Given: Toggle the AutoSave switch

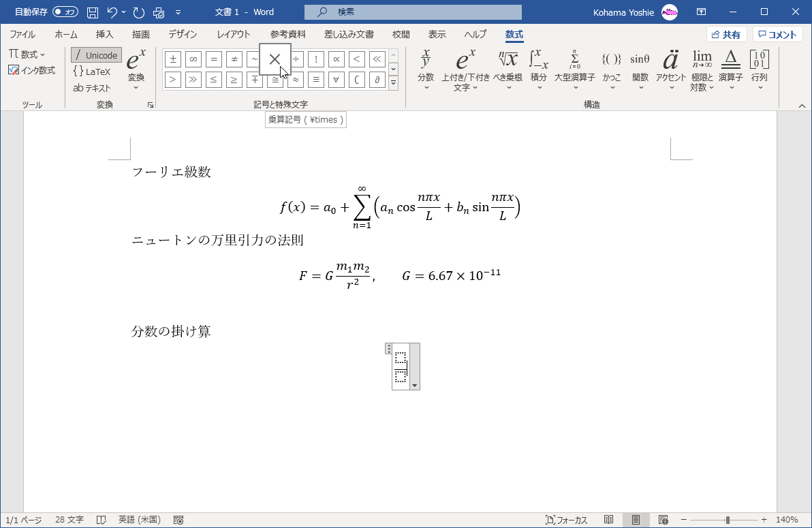Looking at the screenshot, I should [x=65, y=12].
